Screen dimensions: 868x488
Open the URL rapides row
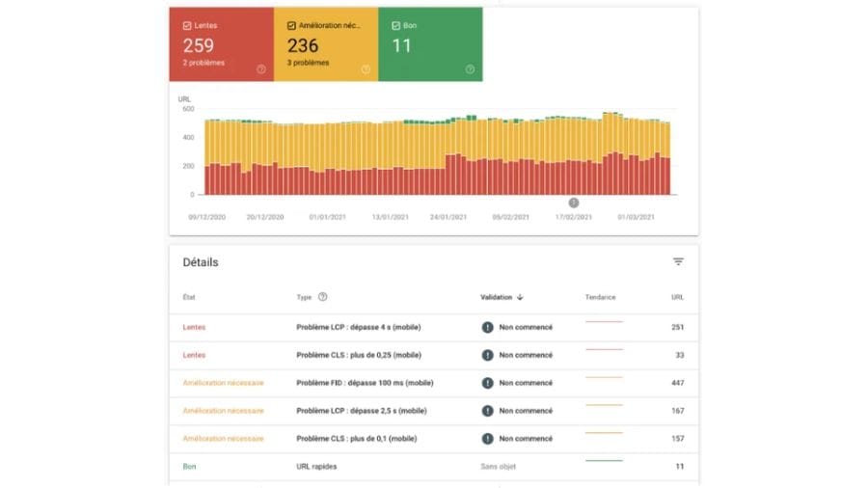(x=434, y=467)
